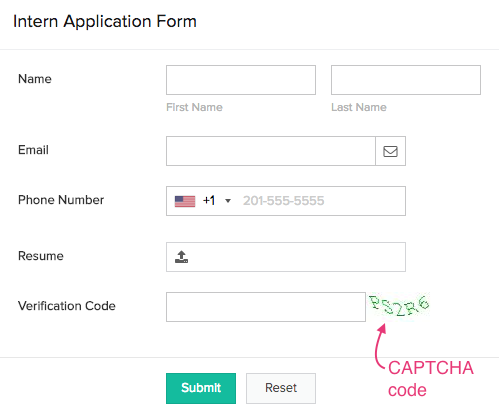The height and width of the screenshot is (419, 499).
Task: Click the Email field label
Action: tap(33, 150)
